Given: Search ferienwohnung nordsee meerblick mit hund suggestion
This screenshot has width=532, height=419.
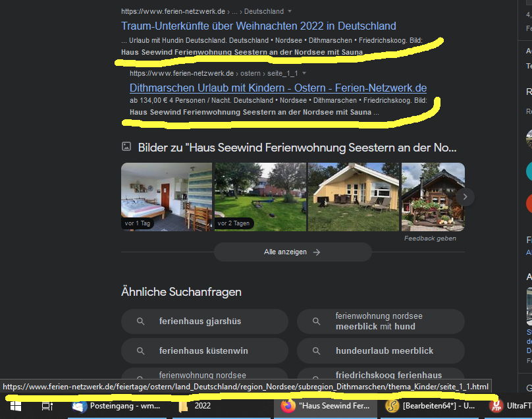Looking at the screenshot, I should pos(381,321).
